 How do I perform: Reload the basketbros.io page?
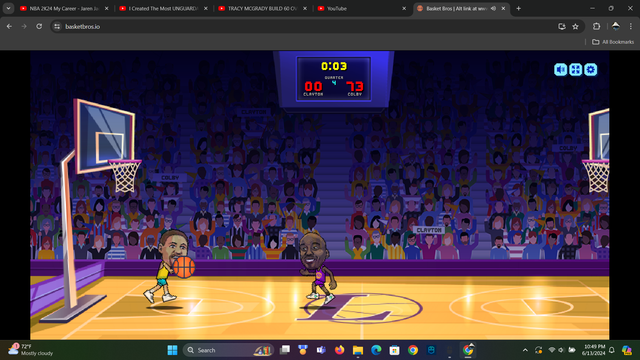click(39, 27)
